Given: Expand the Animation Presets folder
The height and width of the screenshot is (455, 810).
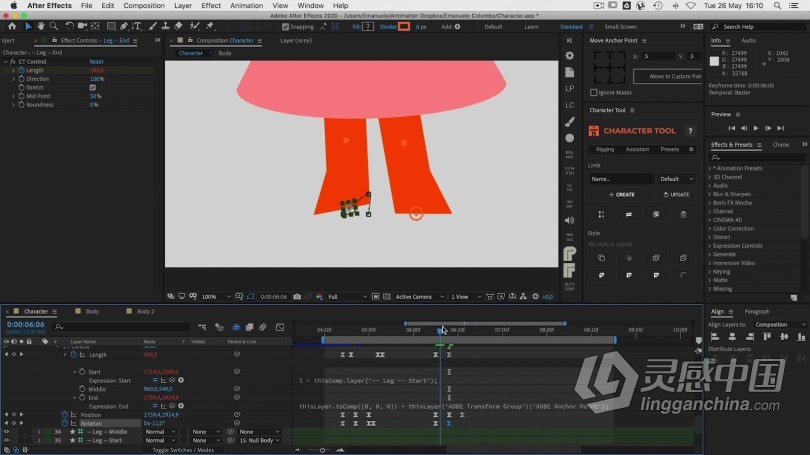Looking at the screenshot, I should (x=710, y=168).
